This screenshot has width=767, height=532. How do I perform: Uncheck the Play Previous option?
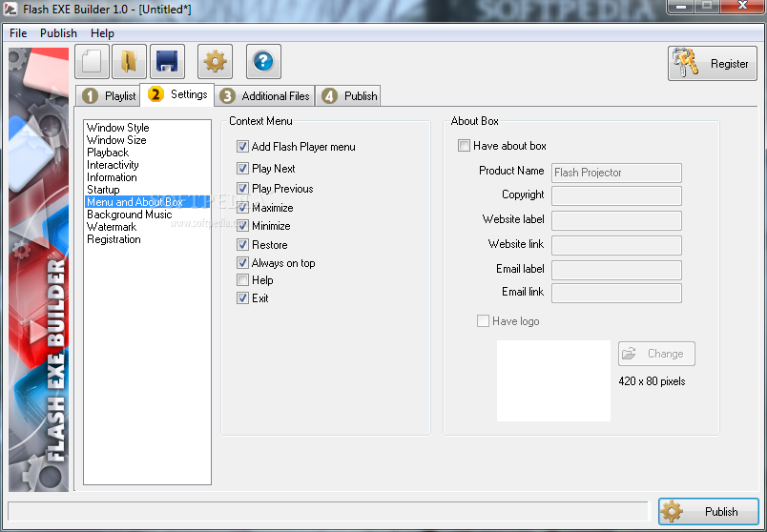[242, 188]
